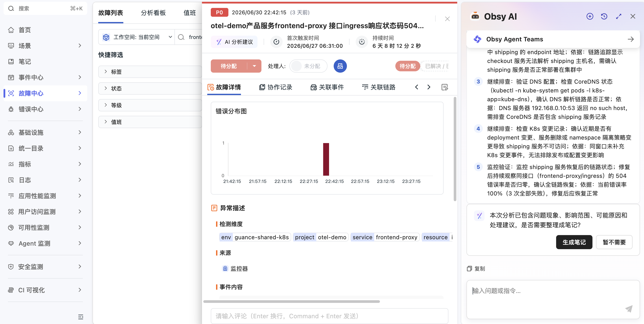Viewport: 644px width, 324px height.
Task: Click the 用户访问监测 icon
Action: coord(11,212)
